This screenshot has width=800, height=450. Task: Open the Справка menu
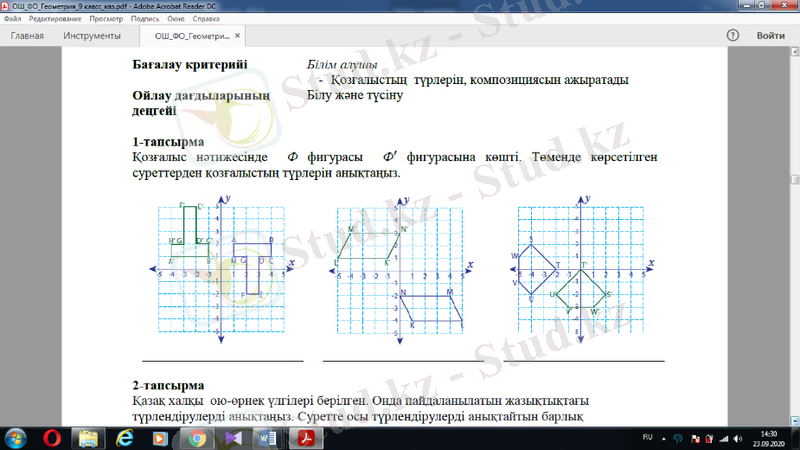(x=207, y=19)
